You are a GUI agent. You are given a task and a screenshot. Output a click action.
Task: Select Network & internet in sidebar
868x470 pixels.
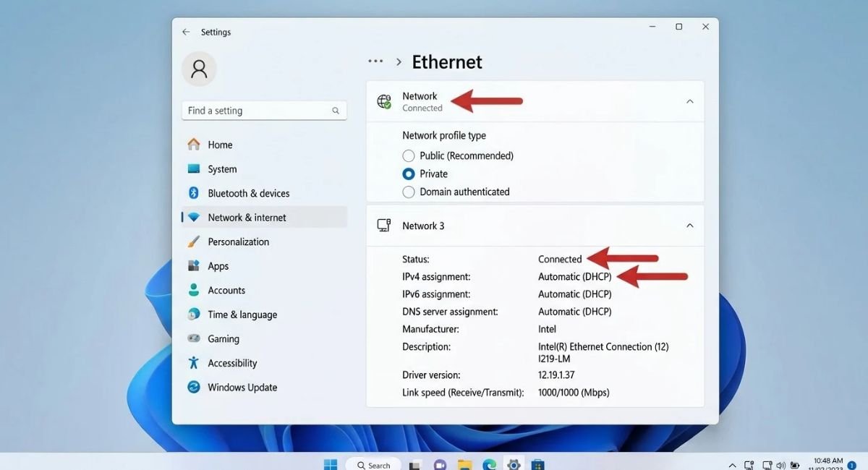(264, 218)
